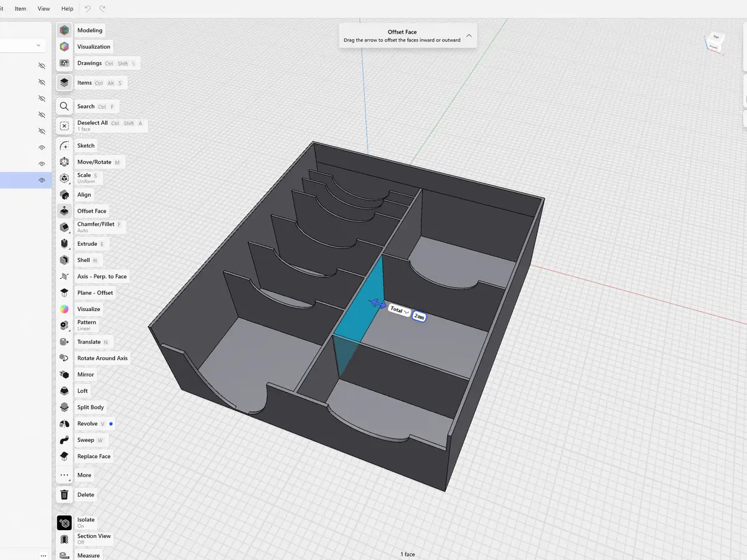Select the Plane - Offset tool icon
Screen dimensions: 747x560
64,292
